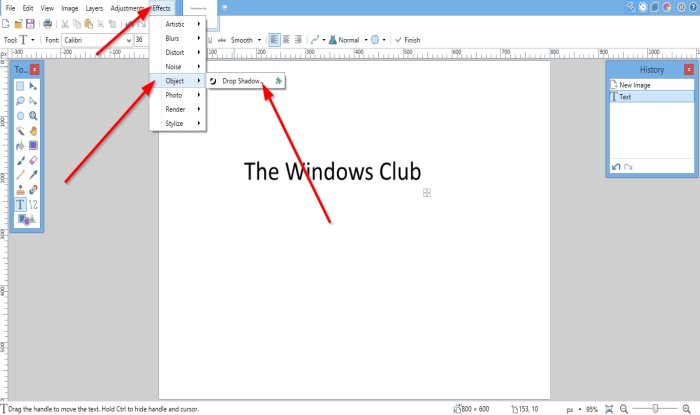Click the Cut scissors icon
Viewport: 700px width, 415px height.
coord(65,24)
